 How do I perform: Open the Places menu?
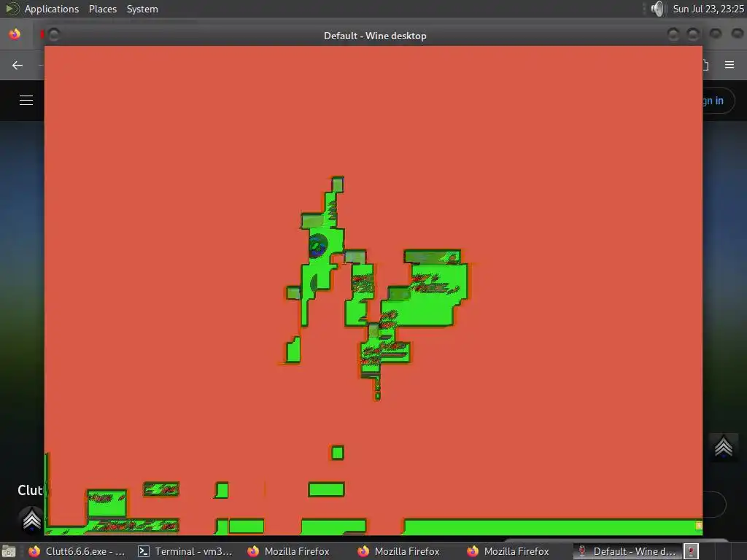coord(102,9)
